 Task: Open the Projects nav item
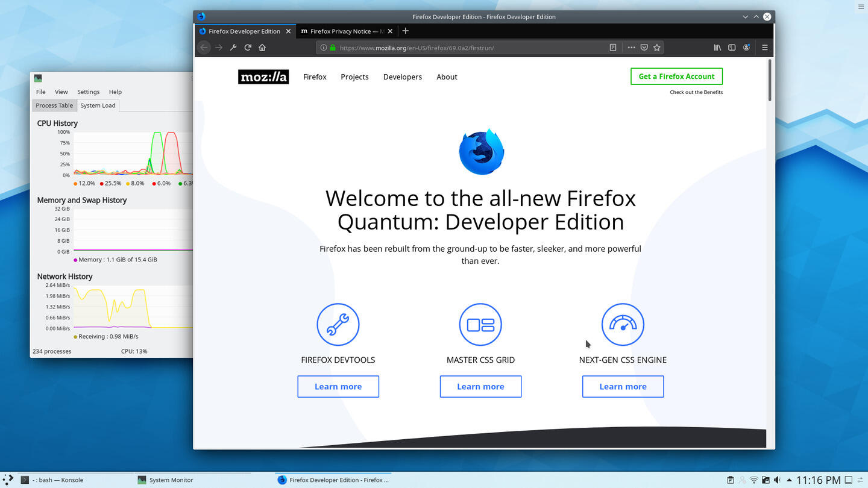click(x=354, y=77)
